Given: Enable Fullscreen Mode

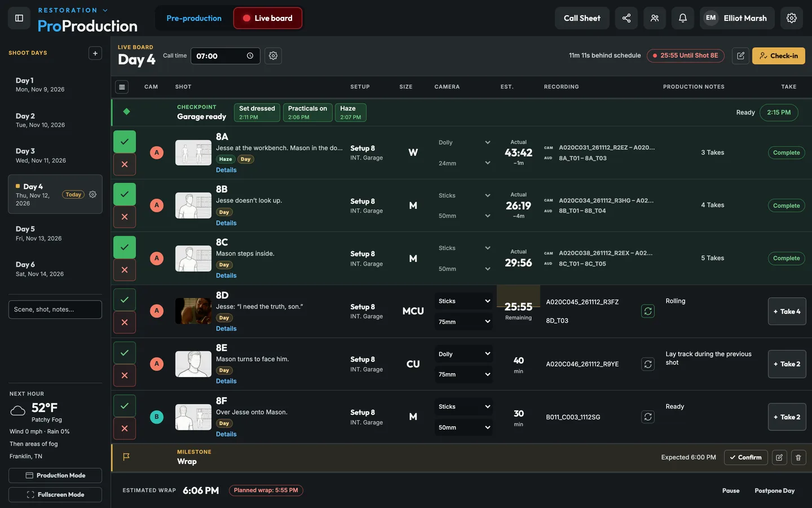Looking at the screenshot, I should point(55,494).
